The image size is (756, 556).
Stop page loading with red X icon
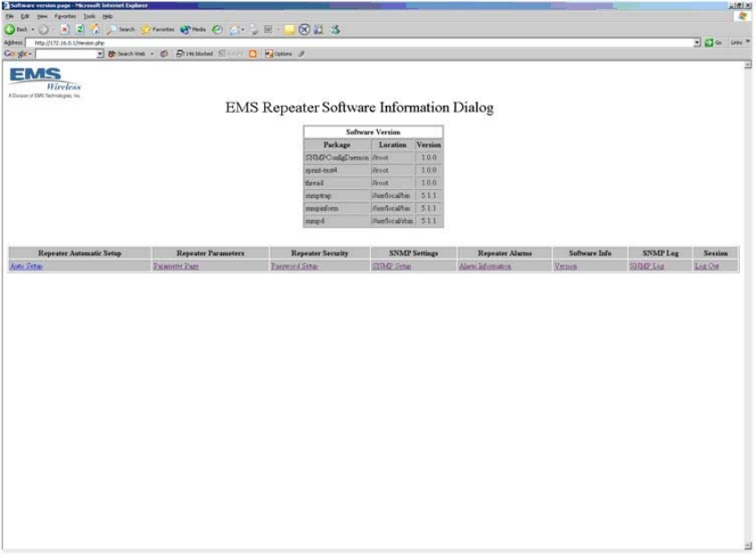click(64, 30)
